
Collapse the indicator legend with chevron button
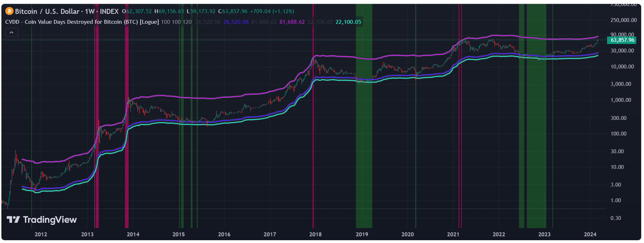pos(11,33)
